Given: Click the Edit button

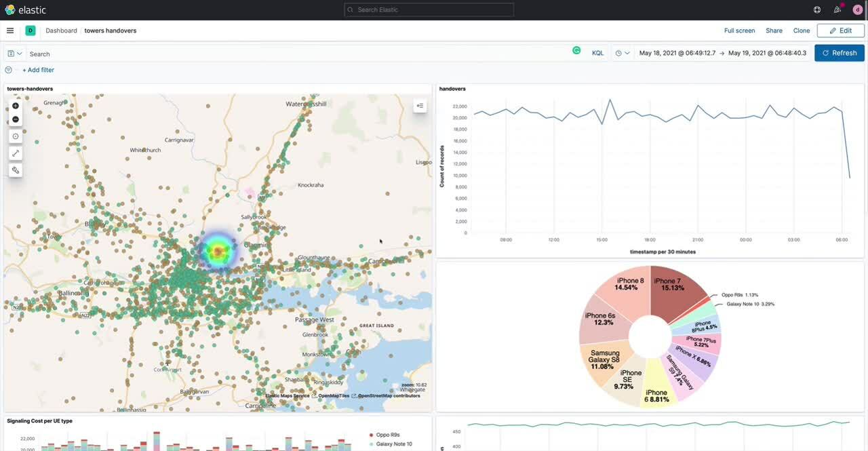Looking at the screenshot, I should (841, 31).
